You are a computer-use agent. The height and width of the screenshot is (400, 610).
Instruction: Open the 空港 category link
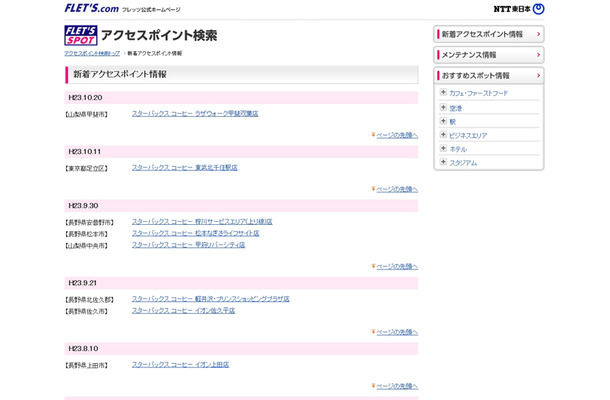coord(456,109)
